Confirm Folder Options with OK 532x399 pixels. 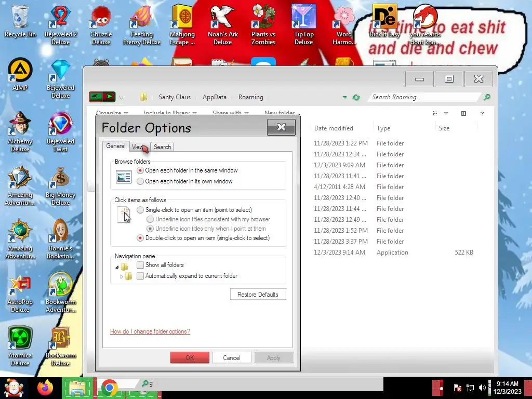[x=190, y=357]
